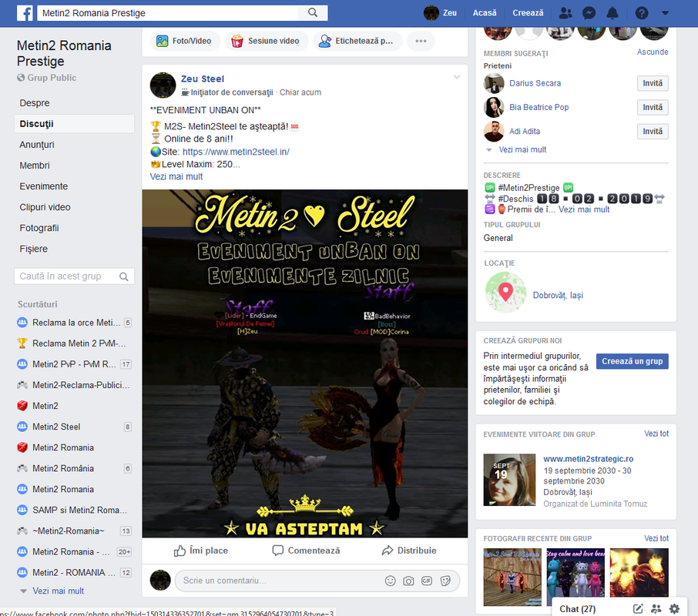Invite Bia Beatrice Pop
The image size is (698, 616).
point(653,107)
